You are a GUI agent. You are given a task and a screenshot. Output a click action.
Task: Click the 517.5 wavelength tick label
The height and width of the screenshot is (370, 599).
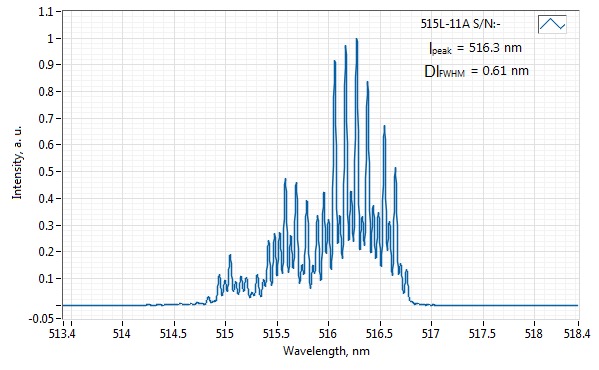point(482,334)
